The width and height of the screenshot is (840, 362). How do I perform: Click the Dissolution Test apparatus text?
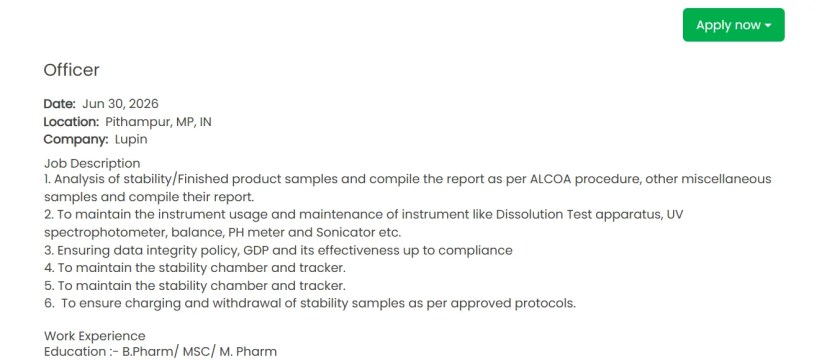click(579, 215)
